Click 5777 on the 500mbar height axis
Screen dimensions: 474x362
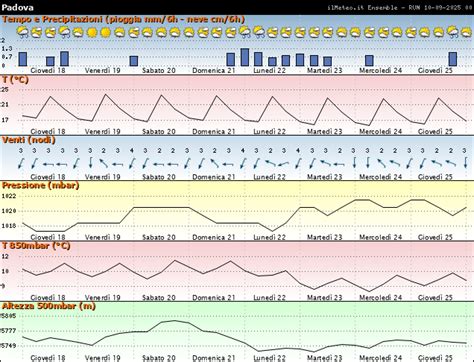coord(9,331)
